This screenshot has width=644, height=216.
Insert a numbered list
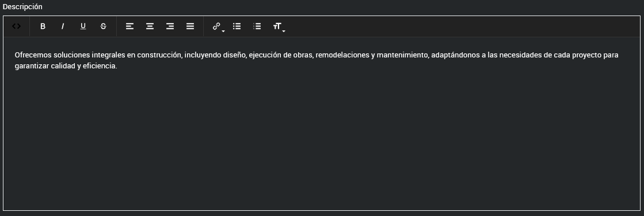click(x=257, y=26)
